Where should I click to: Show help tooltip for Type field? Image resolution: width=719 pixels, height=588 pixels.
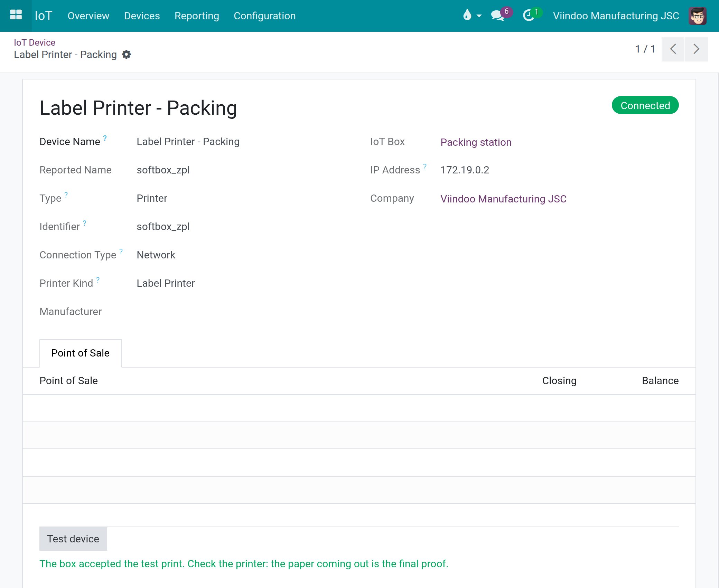66,195
